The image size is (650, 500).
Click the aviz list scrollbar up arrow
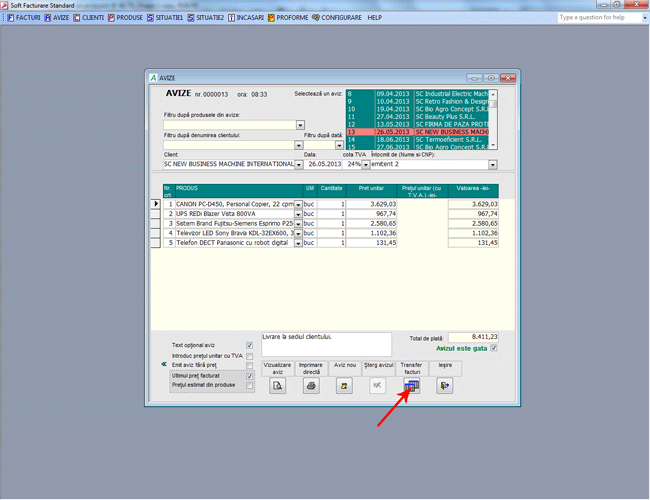tap(493, 95)
